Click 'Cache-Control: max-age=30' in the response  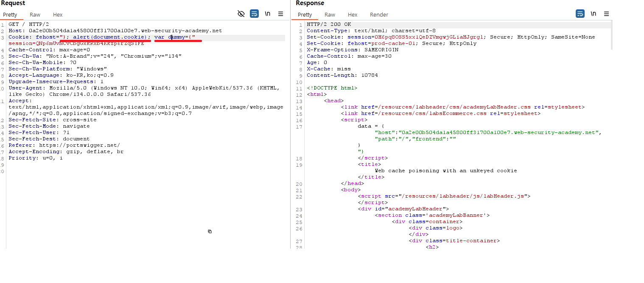[x=349, y=56]
